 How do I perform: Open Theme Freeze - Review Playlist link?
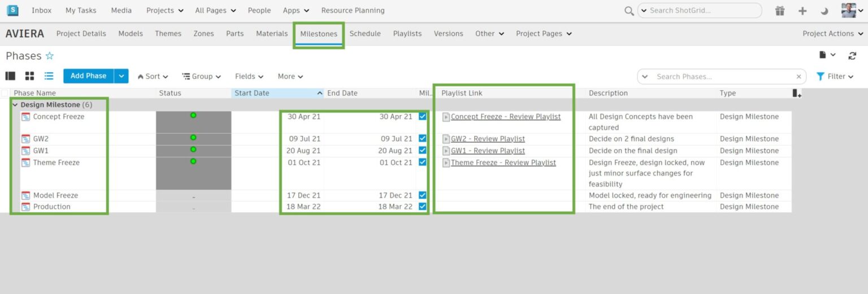tap(503, 163)
